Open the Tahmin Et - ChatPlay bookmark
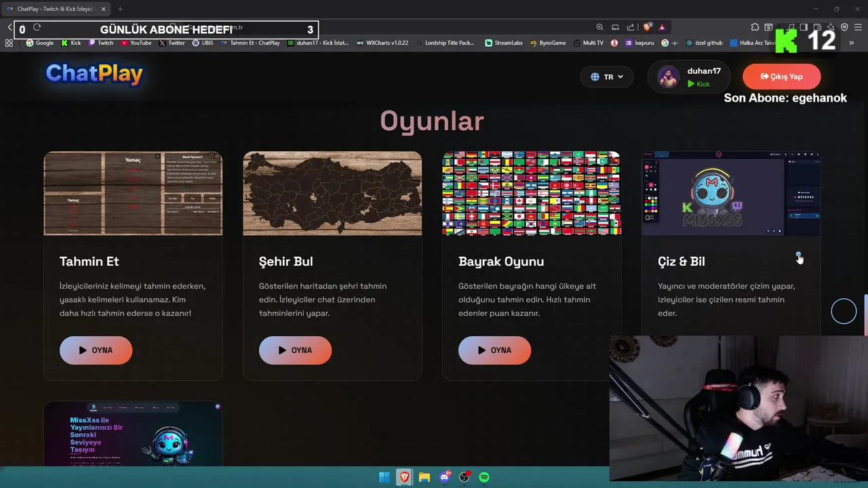868x488 pixels. pyautogui.click(x=250, y=43)
